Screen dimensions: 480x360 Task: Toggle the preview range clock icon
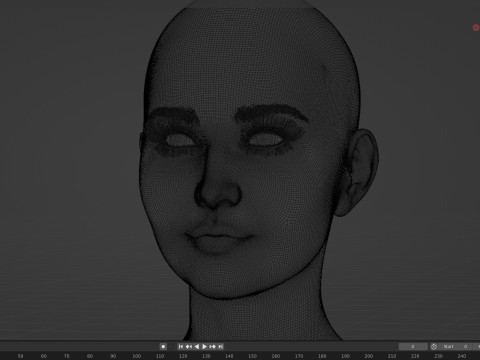pyautogui.click(x=434, y=347)
